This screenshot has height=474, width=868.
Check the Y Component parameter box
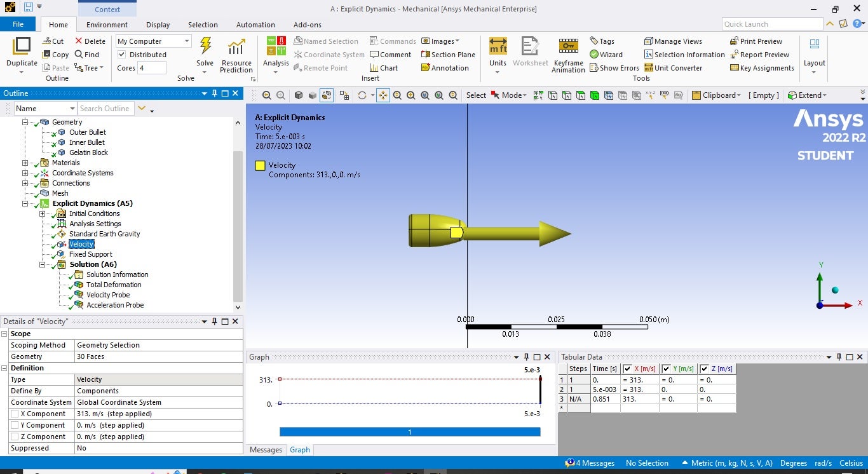click(x=15, y=425)
